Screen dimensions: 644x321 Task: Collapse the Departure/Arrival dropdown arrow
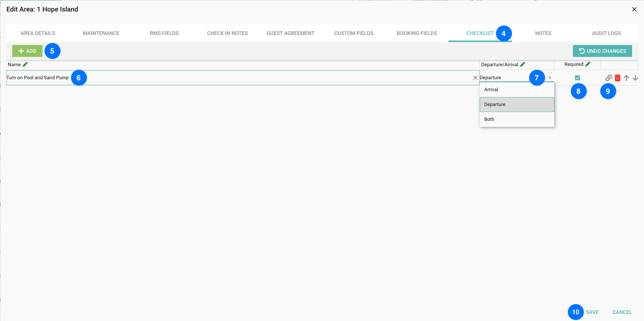point(550,78)
